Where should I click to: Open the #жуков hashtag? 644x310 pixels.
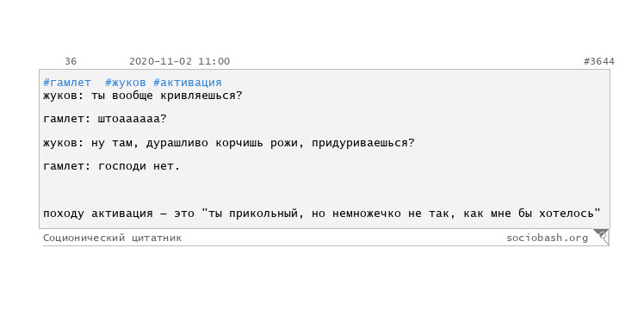125,83
